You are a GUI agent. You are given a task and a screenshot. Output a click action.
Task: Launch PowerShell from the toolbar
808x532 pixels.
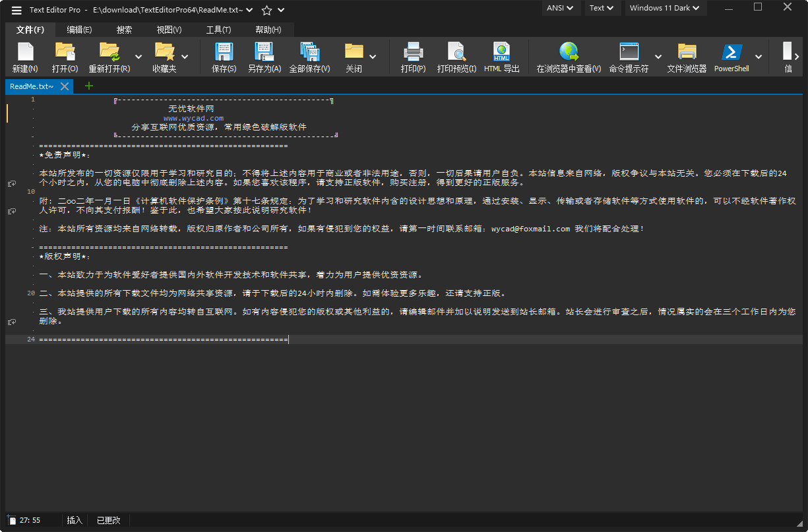pyautogui.click(x=731, y=56)
